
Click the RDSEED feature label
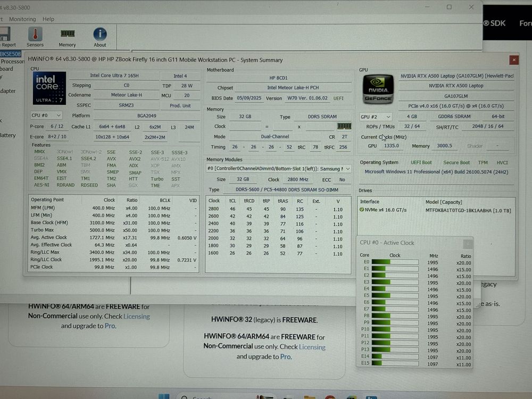[89, 185]
